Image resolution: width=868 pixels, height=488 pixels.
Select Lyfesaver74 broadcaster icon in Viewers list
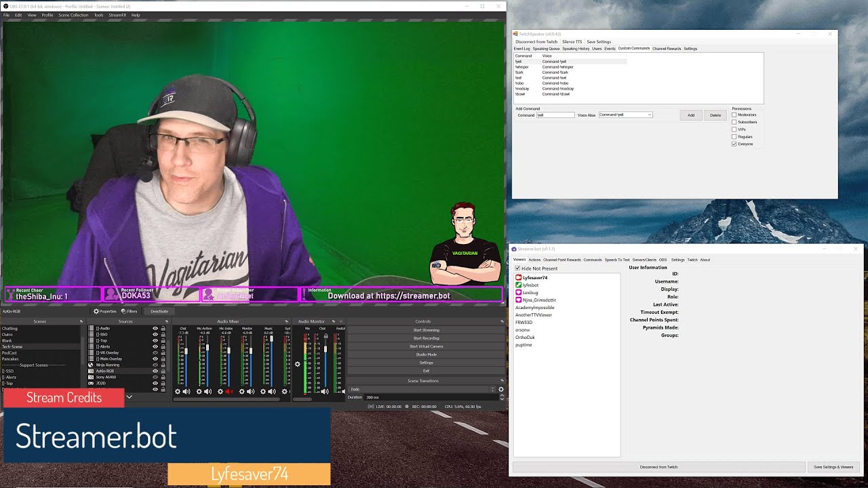(519, 278)
